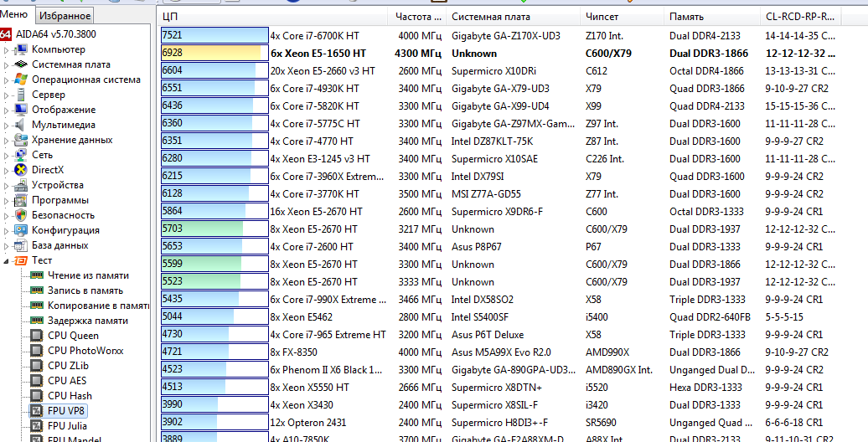868x442 pixels.
Task: Sort by the Системная плата column header
Action: tap(513, 17)
